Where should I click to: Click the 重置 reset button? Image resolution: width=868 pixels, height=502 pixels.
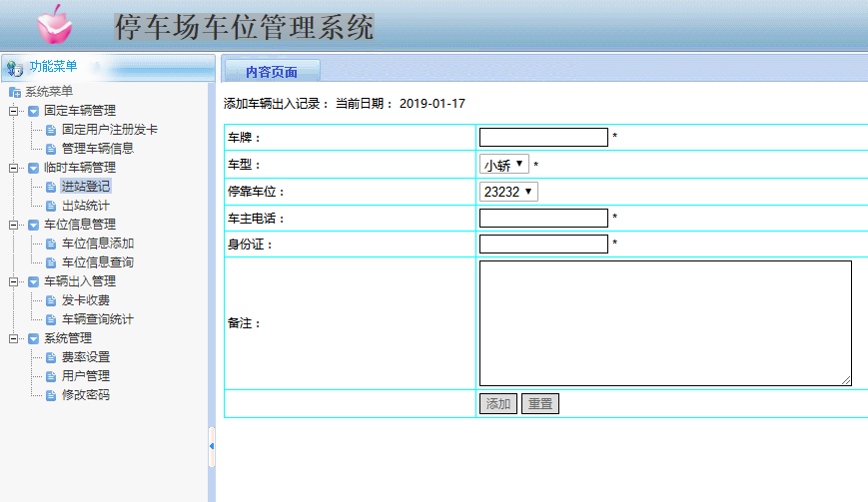[540, 403]
